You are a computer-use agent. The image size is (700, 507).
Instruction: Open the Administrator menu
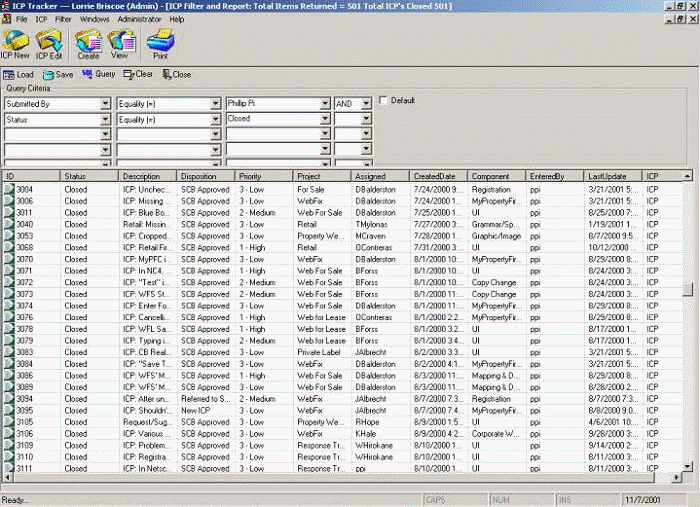click(x=140, y=19)
